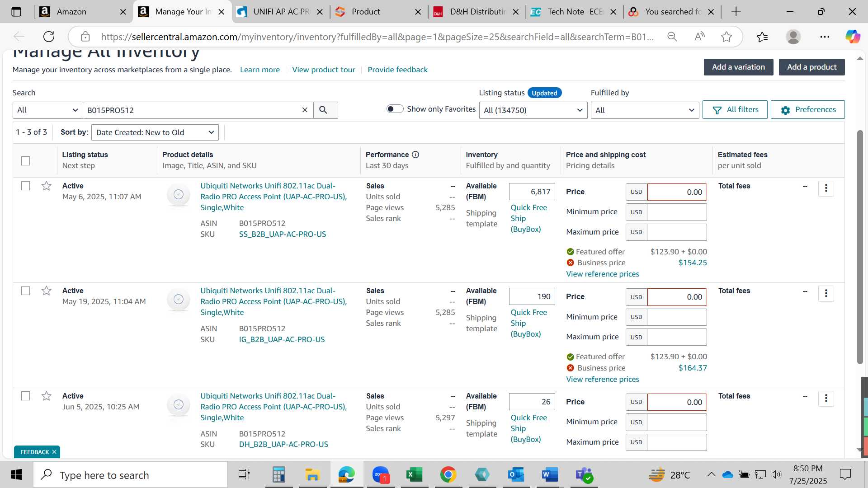This screenshot has width=868, height=488.
Task: Check the select-all checkbox in table header
Action: (x=26, y=161)
